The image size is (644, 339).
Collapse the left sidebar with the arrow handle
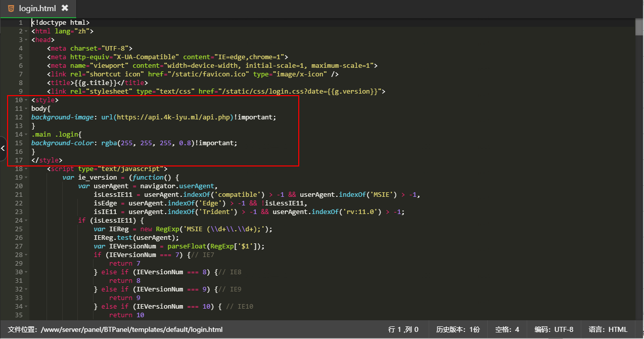point(3,148)
